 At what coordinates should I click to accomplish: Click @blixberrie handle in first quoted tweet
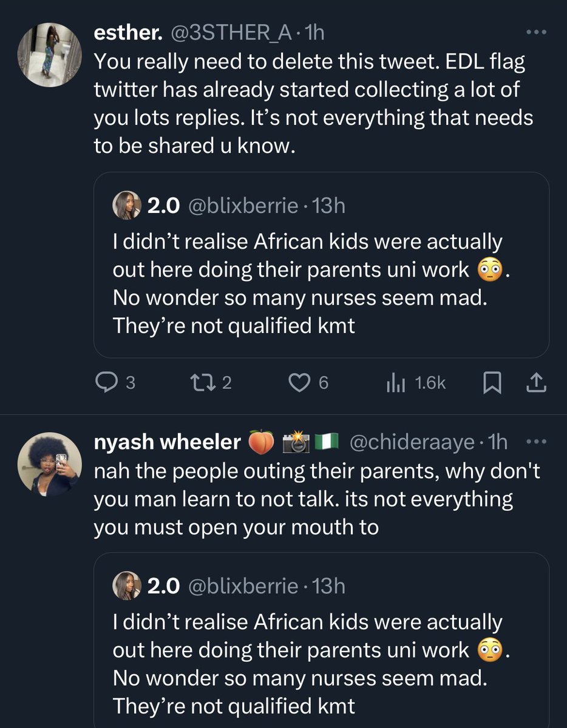(243, 207)
